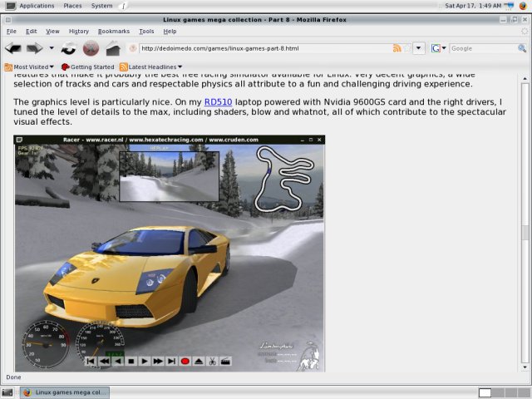Click the page's vertical scrollbar
This screenshot has width=532, height=399.
[x=524, y=233]
